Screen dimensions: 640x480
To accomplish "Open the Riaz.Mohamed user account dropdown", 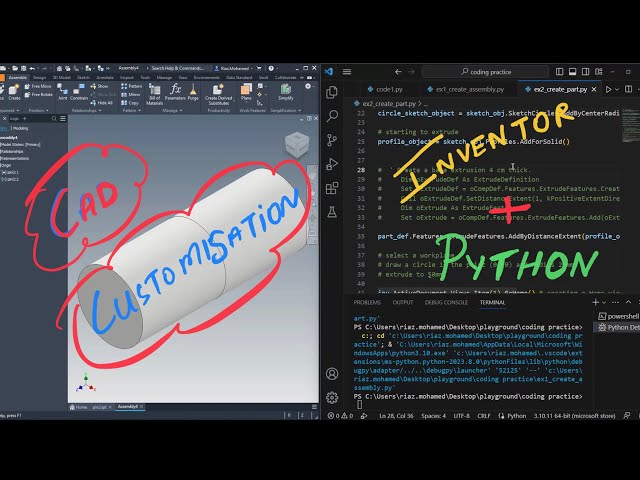I will click(x=234, y=68).
